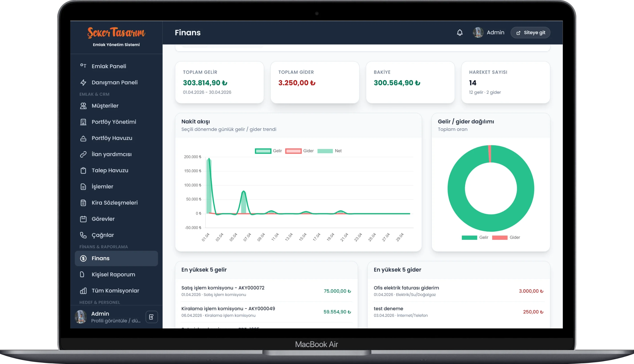Toggle Gelir in the donut chart legend
Viewport: 634px width, 364px height.
[475, 237]
